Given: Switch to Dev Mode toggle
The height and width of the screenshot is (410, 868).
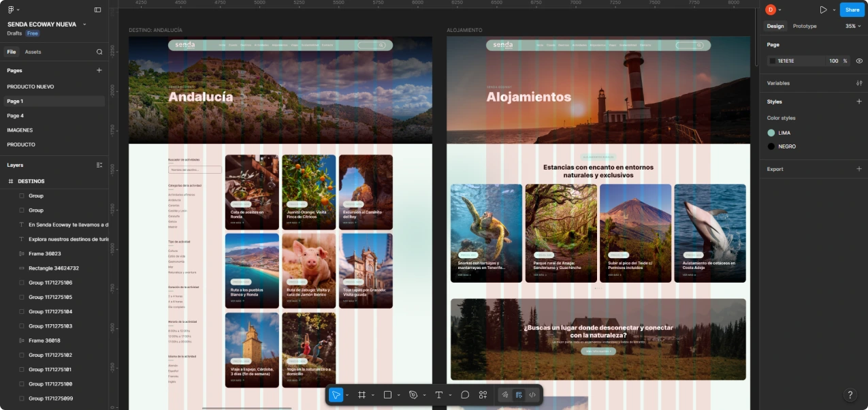Looking at the screenshot, I should [x=532, y=394].
